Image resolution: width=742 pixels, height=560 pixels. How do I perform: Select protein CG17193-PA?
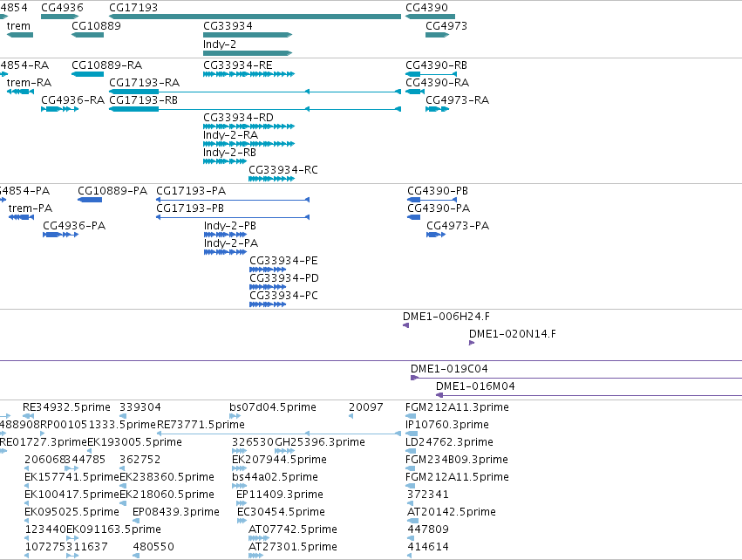[x=233, y=200]
